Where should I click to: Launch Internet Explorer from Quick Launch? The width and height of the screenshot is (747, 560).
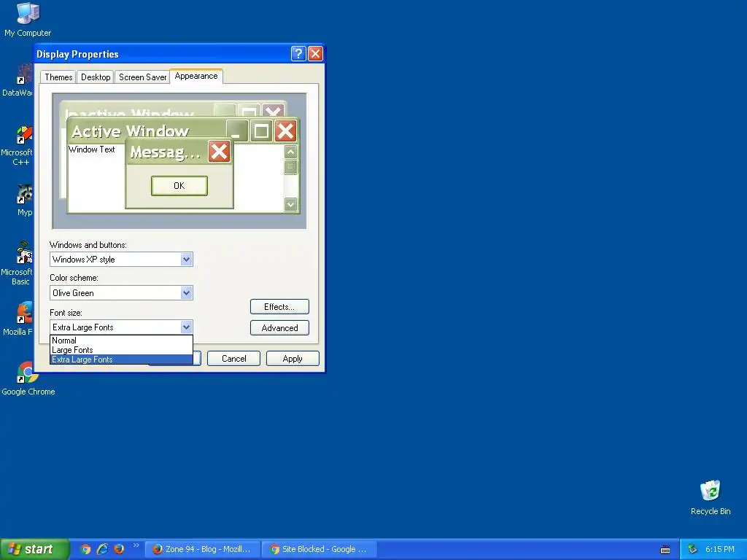102,549
